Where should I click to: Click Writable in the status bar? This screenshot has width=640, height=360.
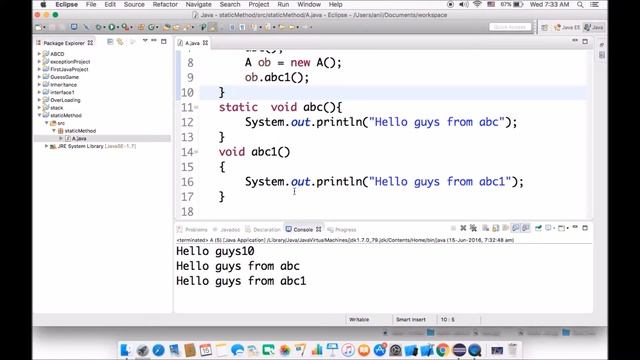click(x=359, y=320)
